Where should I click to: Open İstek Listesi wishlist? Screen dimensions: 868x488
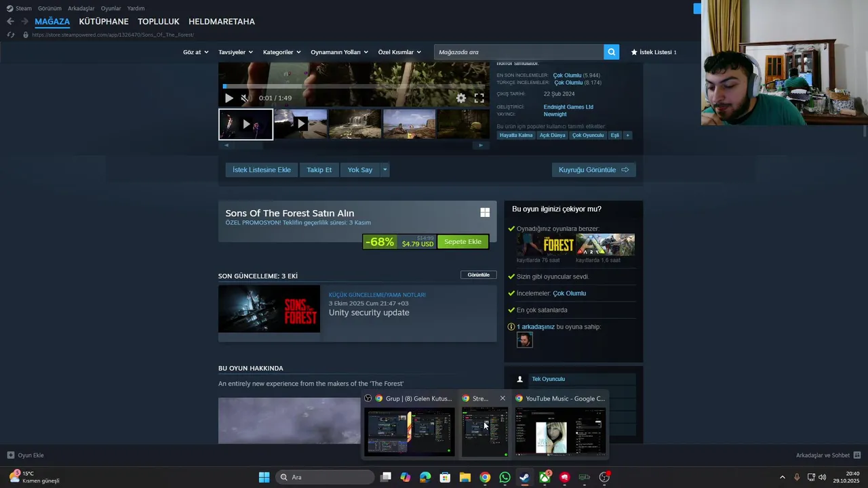(654, 52)
